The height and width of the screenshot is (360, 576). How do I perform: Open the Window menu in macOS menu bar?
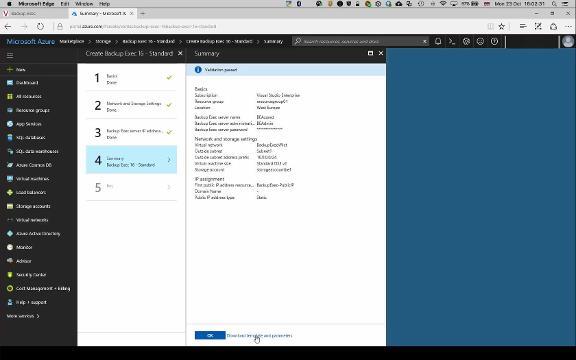coord(84,4)
